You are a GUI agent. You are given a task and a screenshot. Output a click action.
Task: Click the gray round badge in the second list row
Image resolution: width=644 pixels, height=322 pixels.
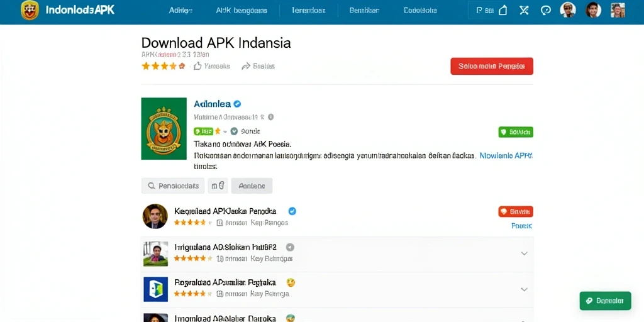point(290,247)
